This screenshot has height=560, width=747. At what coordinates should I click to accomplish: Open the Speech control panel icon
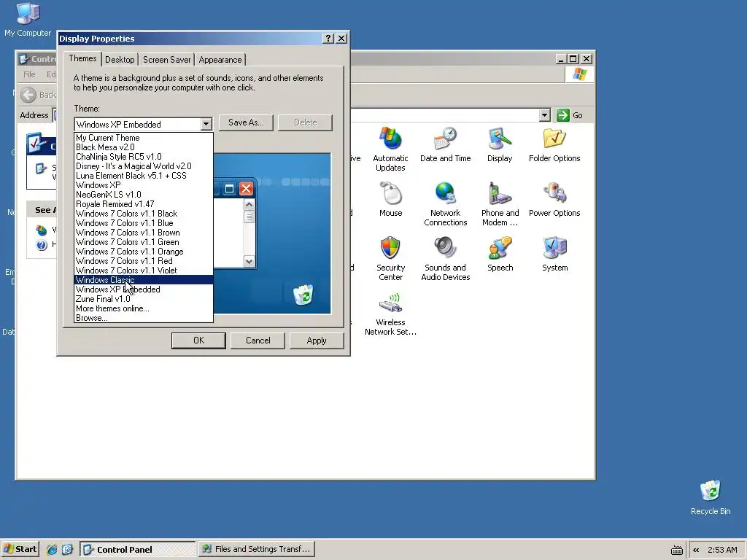pos(500,254)
